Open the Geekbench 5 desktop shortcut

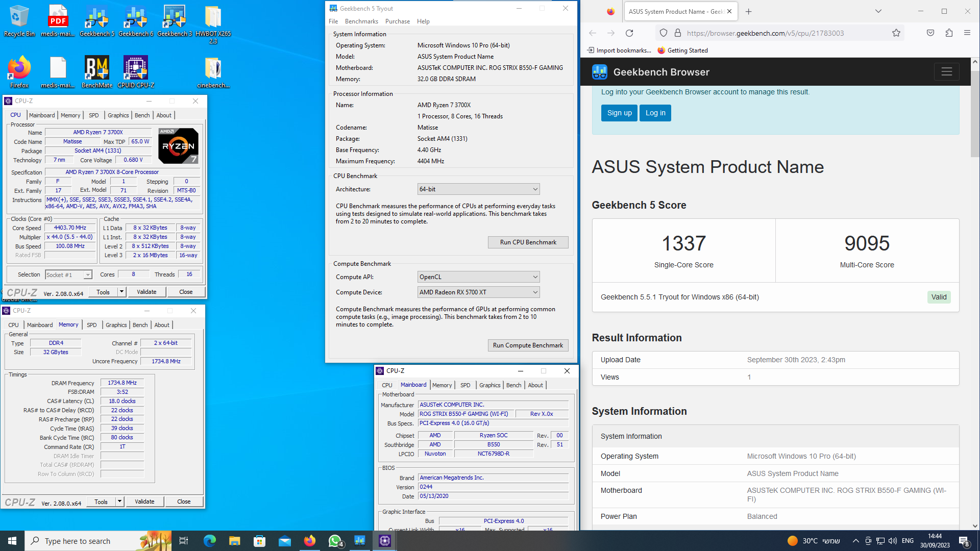[97, 20]
